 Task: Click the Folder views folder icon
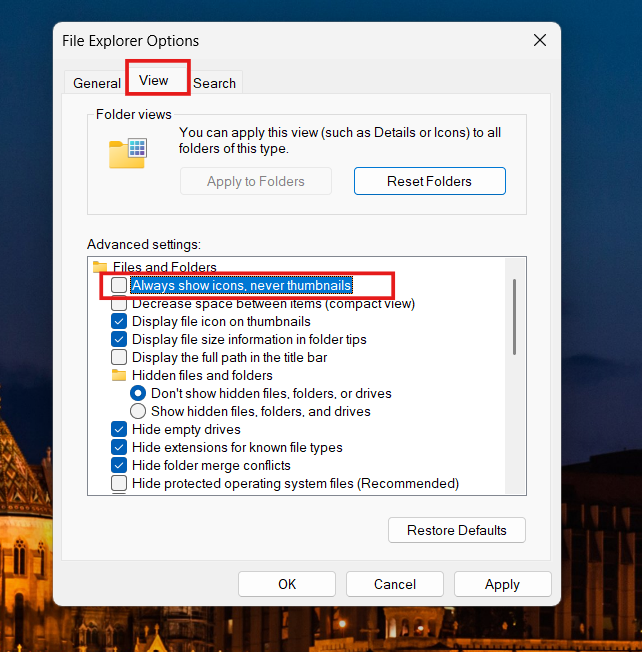128,153
